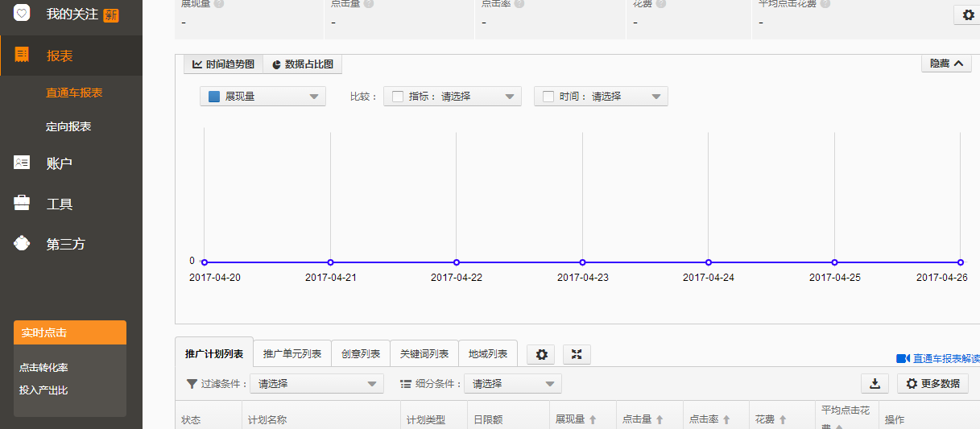Sort table by 点击量 arrow
Image resolution: width=980 pixels, height=429 pixels.
pos(660,419)
